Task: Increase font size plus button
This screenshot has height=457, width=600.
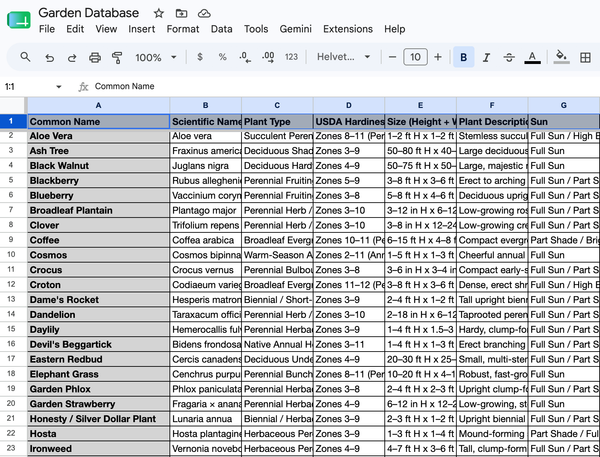Action: [438, 57]
